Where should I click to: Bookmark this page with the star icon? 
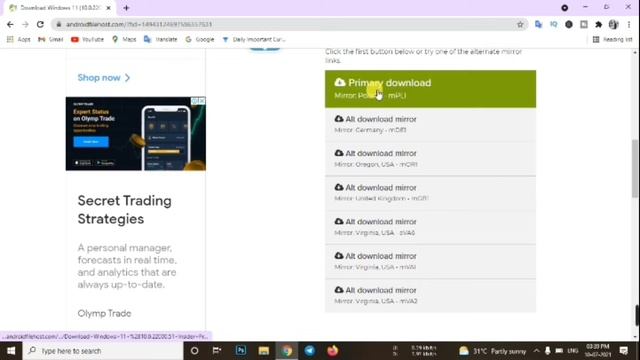click(520, 24)
